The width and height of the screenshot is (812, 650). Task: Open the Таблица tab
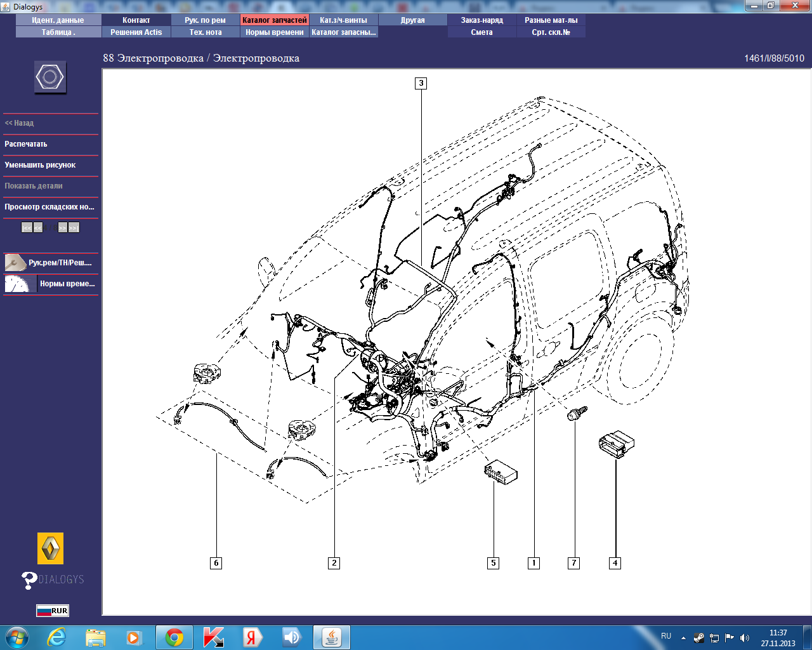point(58,32)
